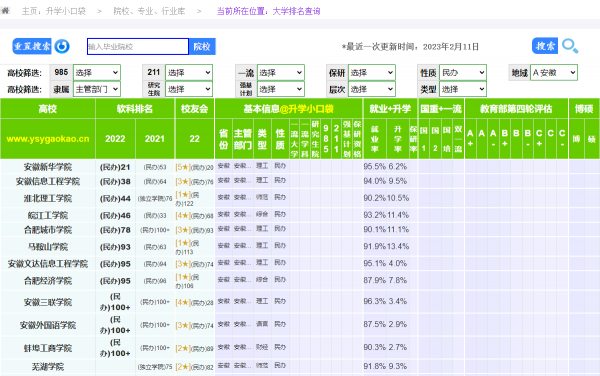Click the 2021 ranking sub-header
This screenshot has height=376, width=600.
click(x=155, y=138)
